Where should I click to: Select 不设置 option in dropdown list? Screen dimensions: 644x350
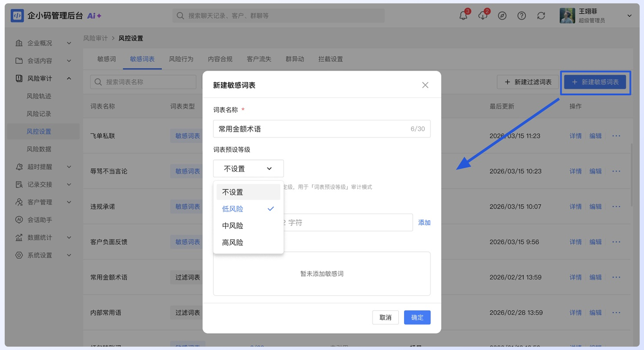248,192
